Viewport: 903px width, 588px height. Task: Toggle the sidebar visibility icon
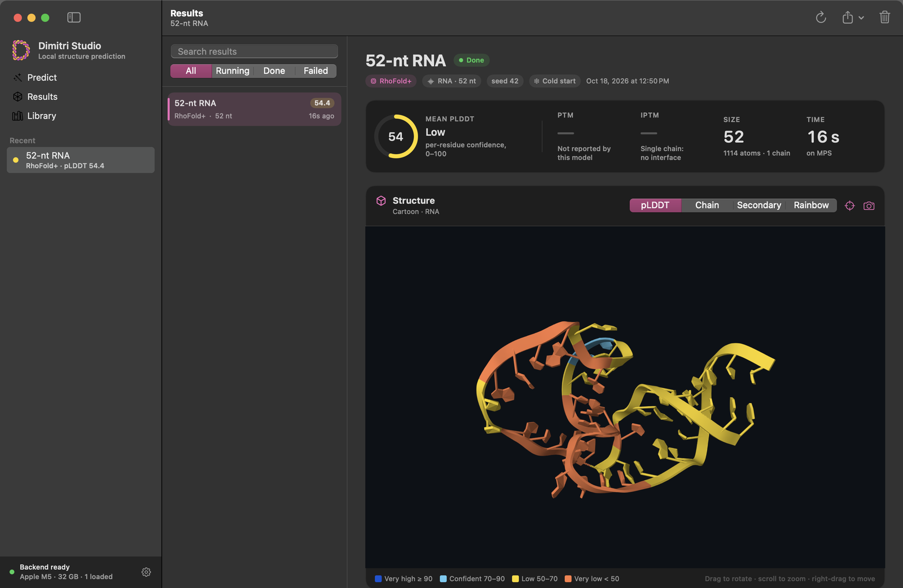(x=74, y=17)
